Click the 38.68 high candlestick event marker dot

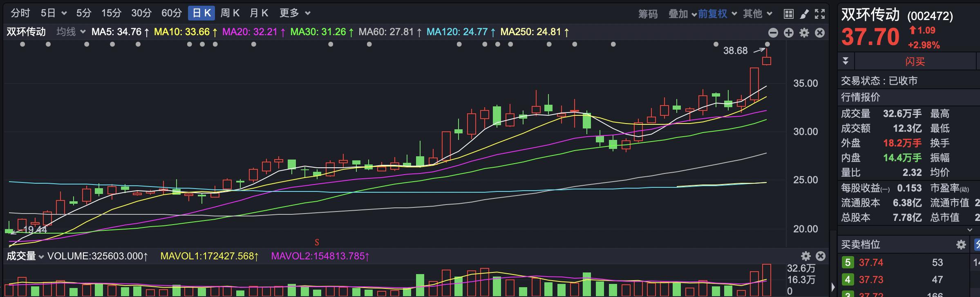(x=767, y=44)
